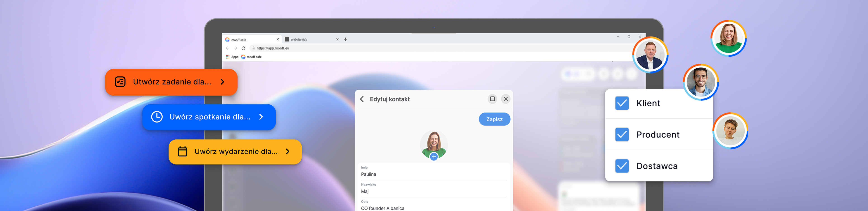The width and height of the screenshot is (868, 211).
Task: Open the Utwórz zadanie dla... card
Action: (x=171, y=82)
